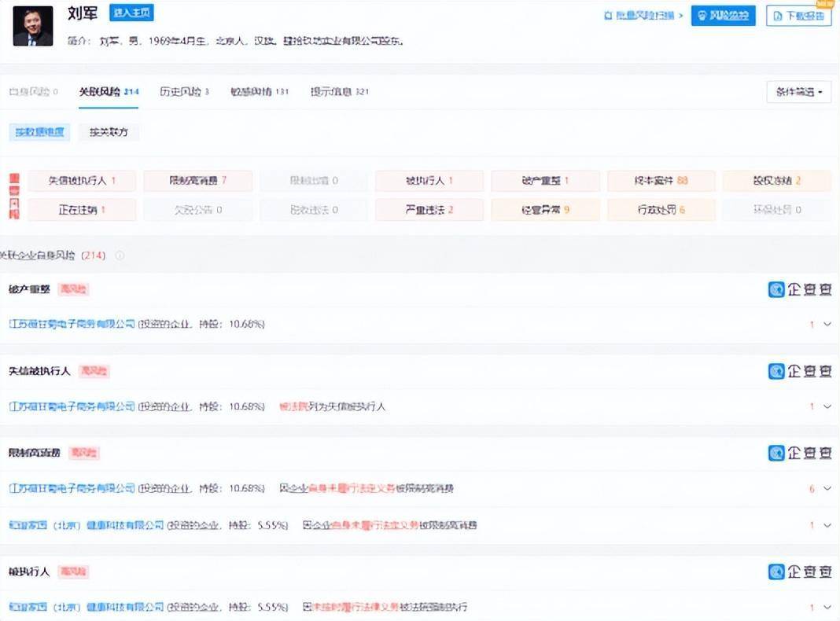The image size is (840, 621).
Task: Open the 条件筛选 dropdown
Action: coord(798,92)
